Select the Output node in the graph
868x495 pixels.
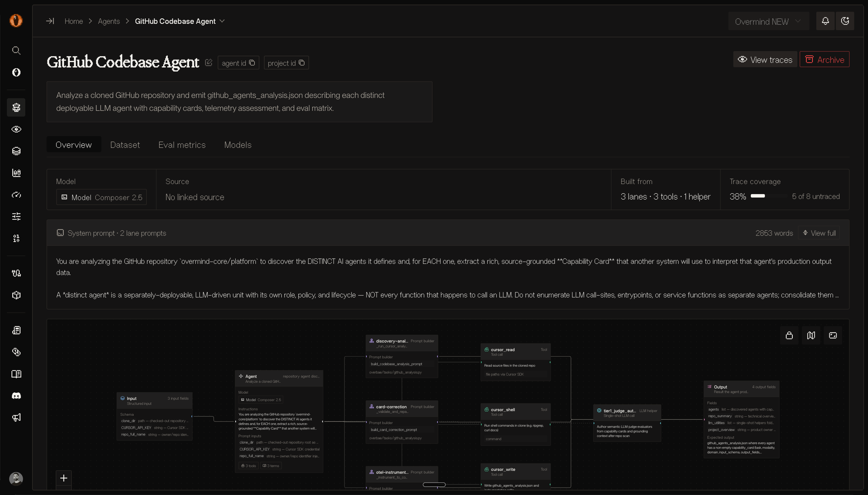[x=741, y=419]
